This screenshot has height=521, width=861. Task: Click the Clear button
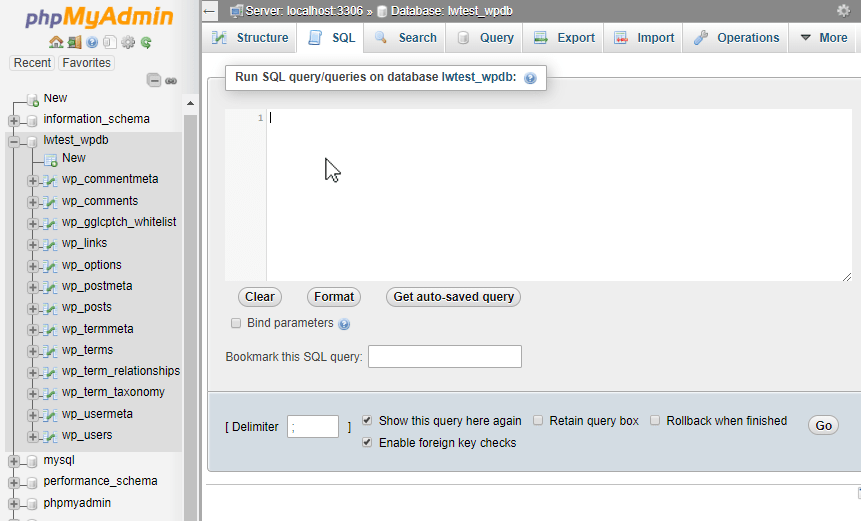point(260,297)
